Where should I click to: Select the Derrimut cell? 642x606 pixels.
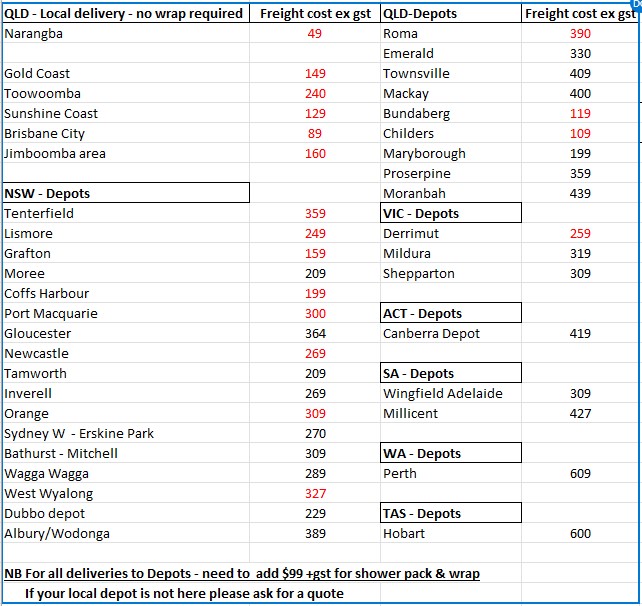point(451,233)
